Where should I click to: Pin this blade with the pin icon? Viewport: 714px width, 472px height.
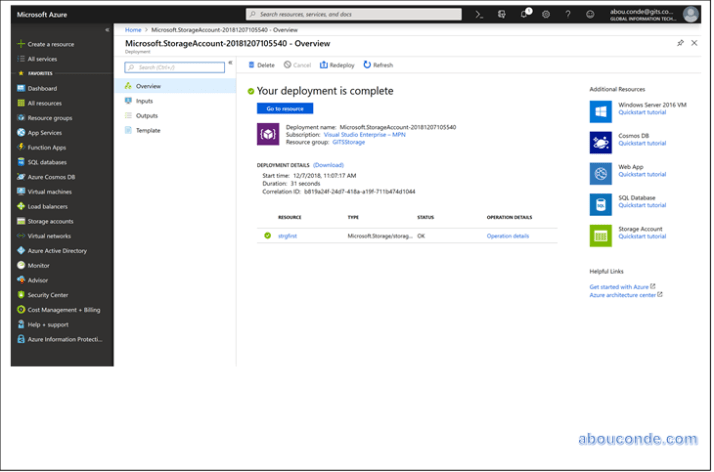(681, 44)
